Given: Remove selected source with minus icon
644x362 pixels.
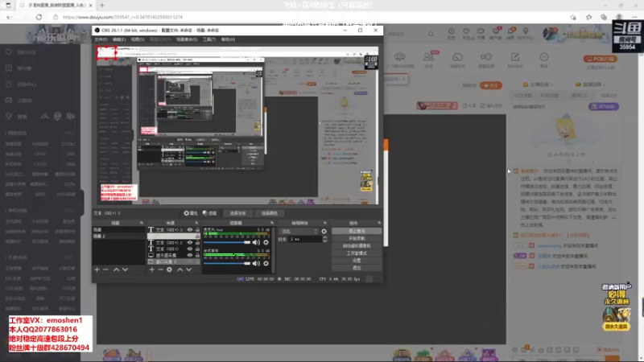Looking at the screenshot, I should [x=160, y=269].
